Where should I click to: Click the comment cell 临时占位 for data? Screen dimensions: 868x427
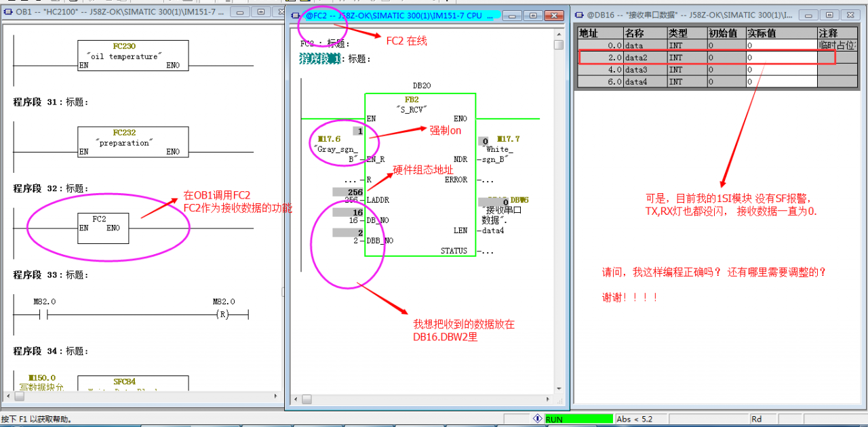[x=837, y=45]
